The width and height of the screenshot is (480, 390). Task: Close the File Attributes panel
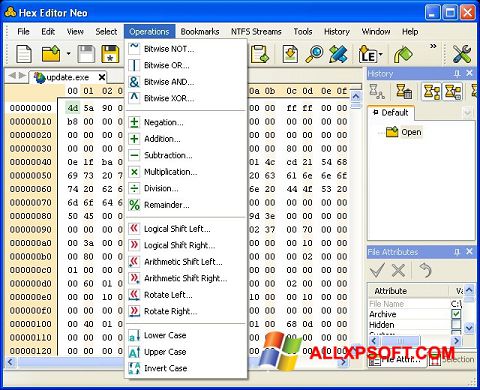tap(469, 251)
